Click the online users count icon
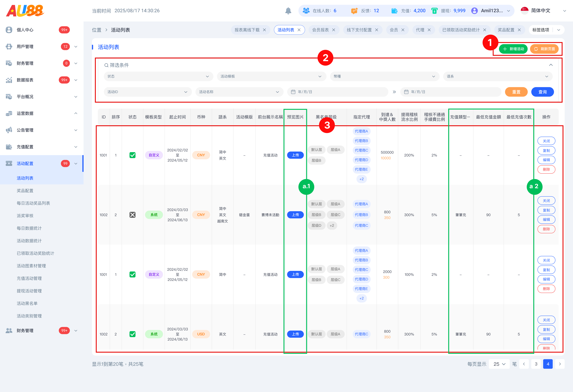Screen dimensions: 573x392 coord(306,11)
